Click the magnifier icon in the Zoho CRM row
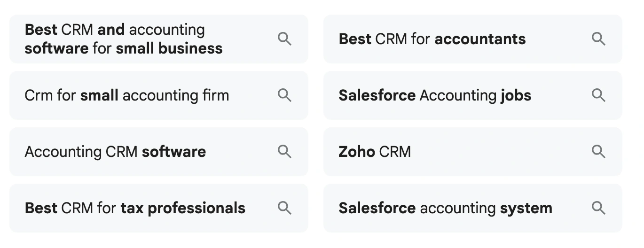Viewport: 644px width, 248px height. tap(598, 152)
